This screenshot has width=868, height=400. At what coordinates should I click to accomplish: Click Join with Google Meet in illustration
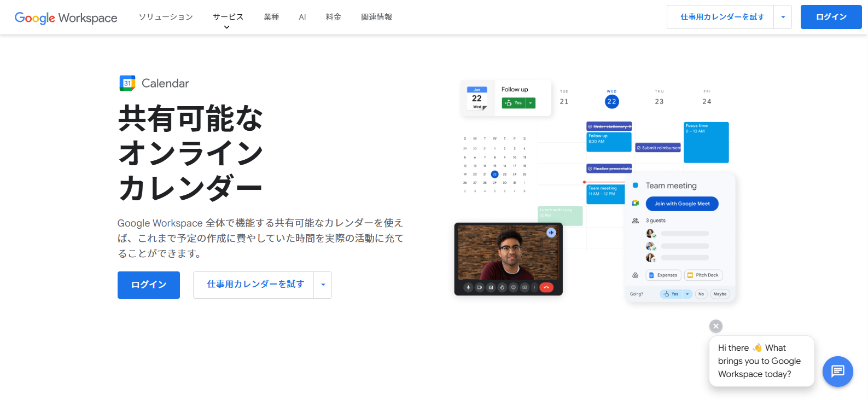point(682,204)
